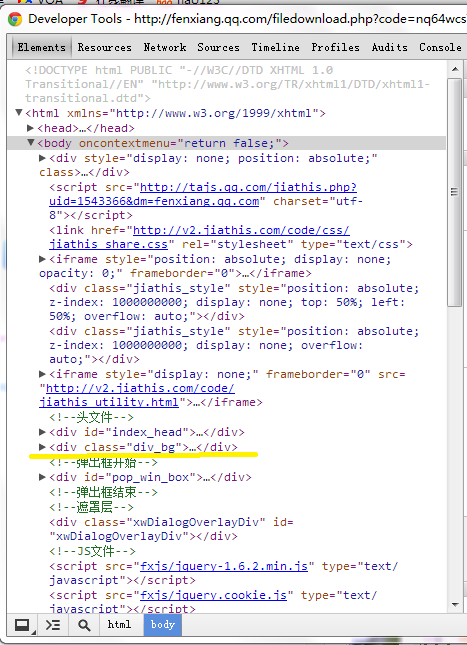
Task: Select the 遮罩层 comment line
Action: point(91,507)
